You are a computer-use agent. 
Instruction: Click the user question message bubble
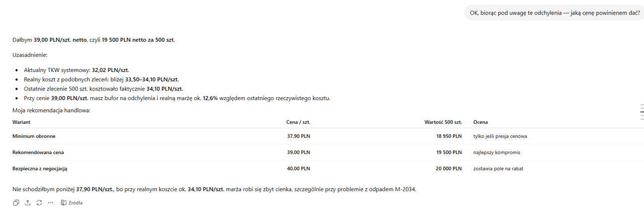tap(554, 13)
